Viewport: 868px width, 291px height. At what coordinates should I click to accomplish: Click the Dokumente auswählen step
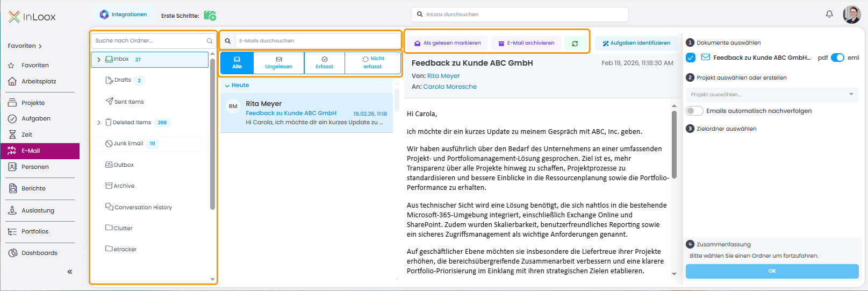[x=723, y=42]
